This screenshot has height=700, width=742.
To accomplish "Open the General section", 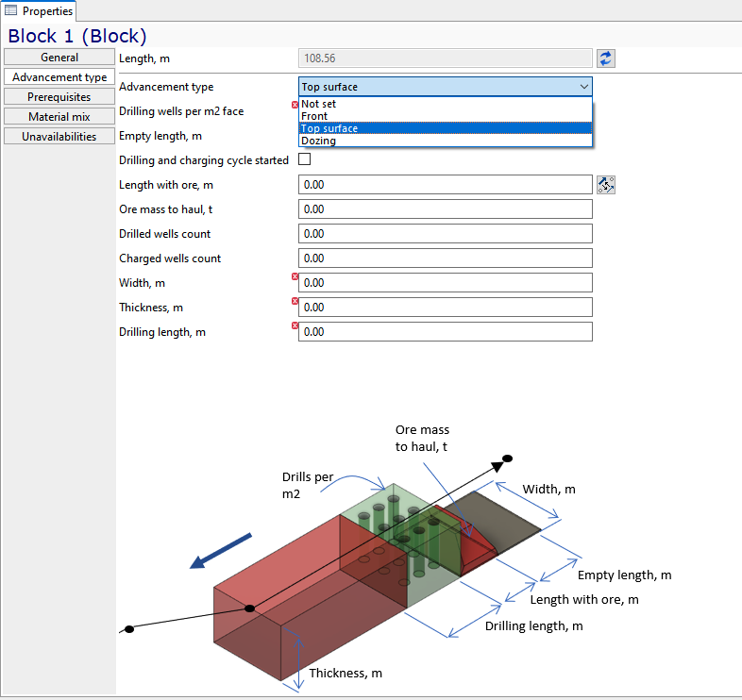I will (x=59, y=58).
